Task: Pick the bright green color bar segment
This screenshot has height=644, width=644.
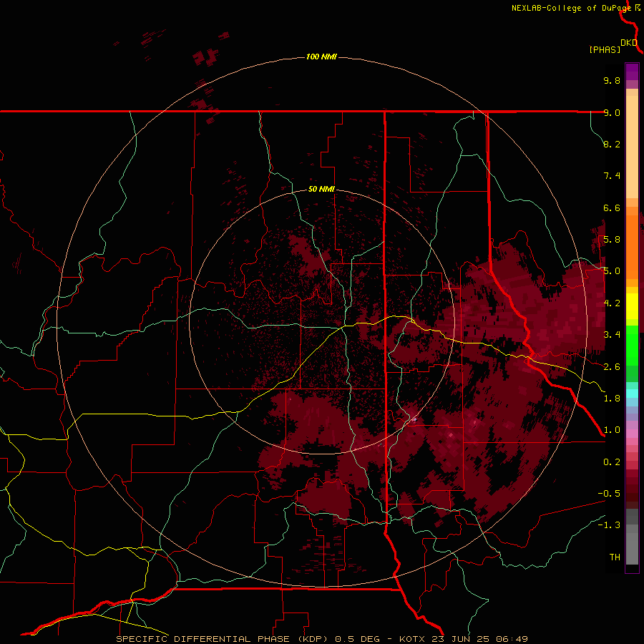Action: (632, 346)
